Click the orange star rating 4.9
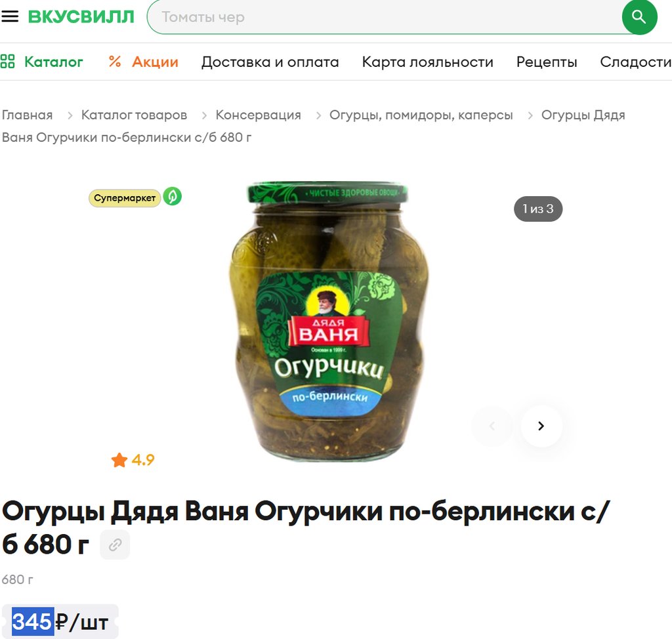The image size is (672, 639). [x=133, y=460]
